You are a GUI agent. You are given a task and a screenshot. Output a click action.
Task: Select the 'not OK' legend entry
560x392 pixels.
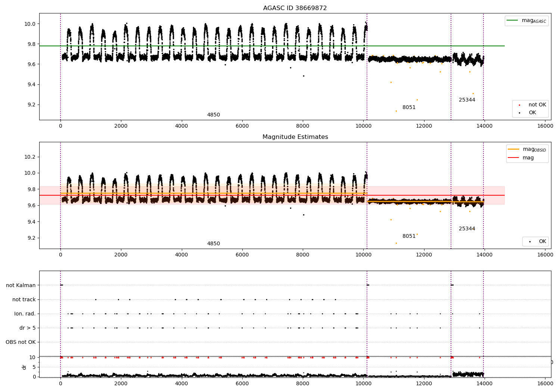click(537, 105)
